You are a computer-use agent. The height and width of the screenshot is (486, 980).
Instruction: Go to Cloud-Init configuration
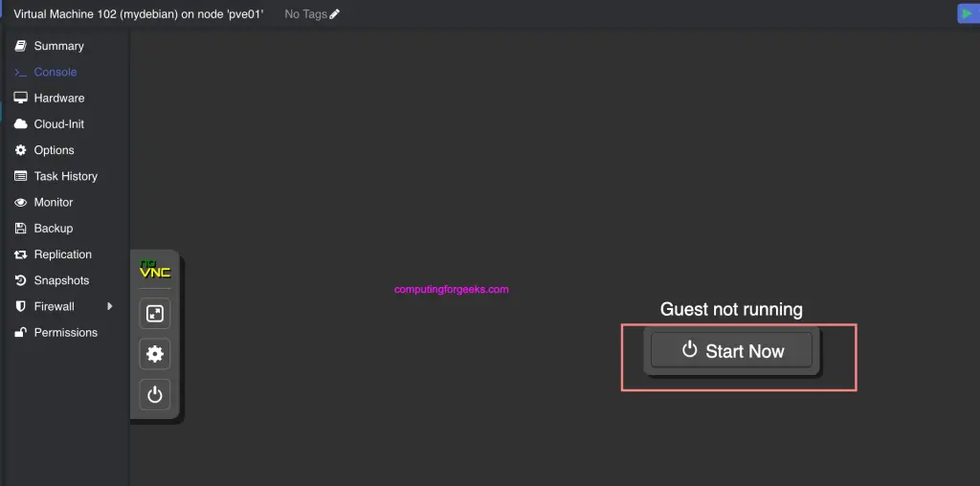58,124
